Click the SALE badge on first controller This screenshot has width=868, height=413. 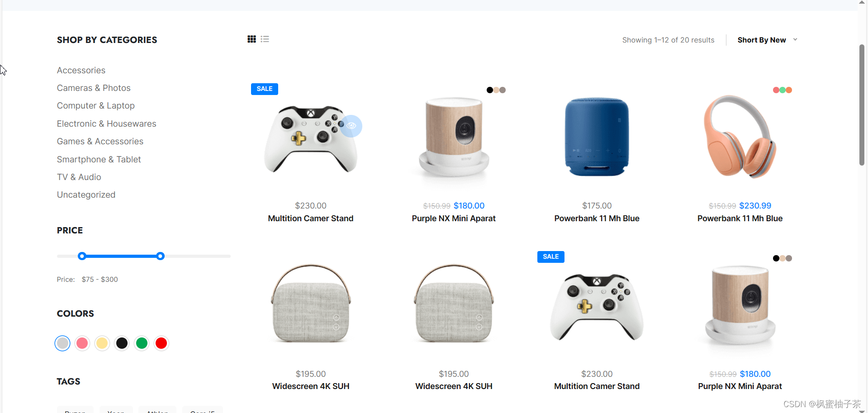[x=265, y=89]
